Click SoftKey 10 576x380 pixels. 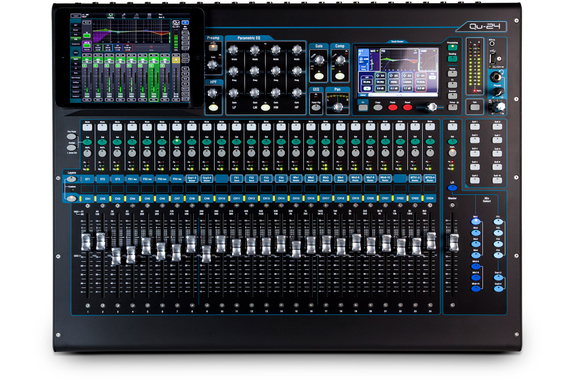(x=497, y=180)
